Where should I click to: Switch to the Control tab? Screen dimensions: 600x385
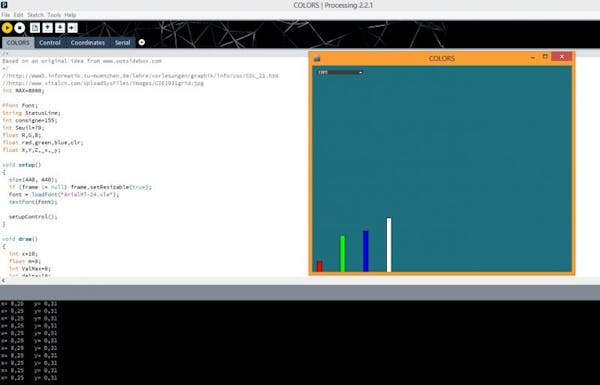(50, 42)
